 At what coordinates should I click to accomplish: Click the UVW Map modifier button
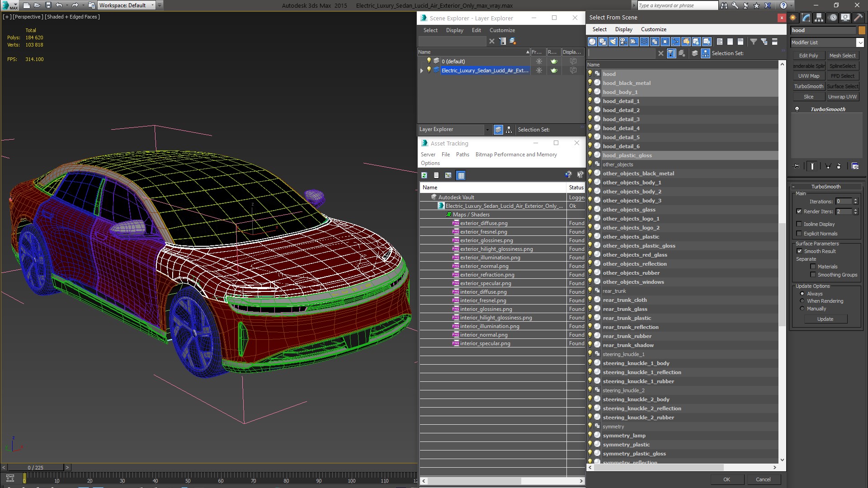coord(808,76)
